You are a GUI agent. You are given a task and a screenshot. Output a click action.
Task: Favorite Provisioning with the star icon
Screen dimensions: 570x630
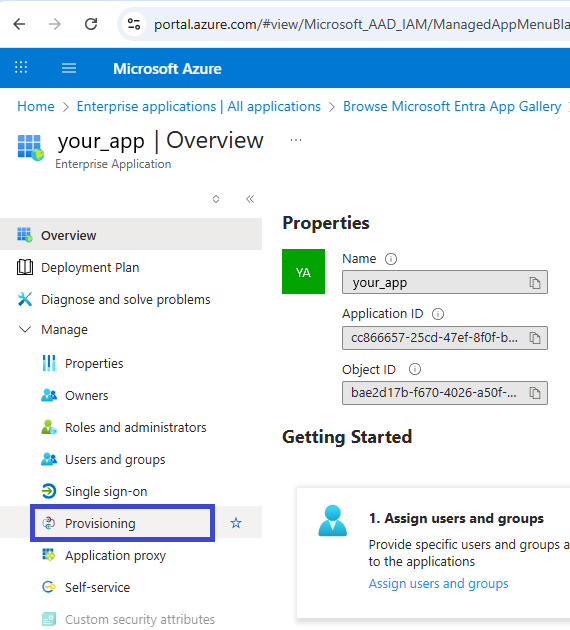(236, 523)
